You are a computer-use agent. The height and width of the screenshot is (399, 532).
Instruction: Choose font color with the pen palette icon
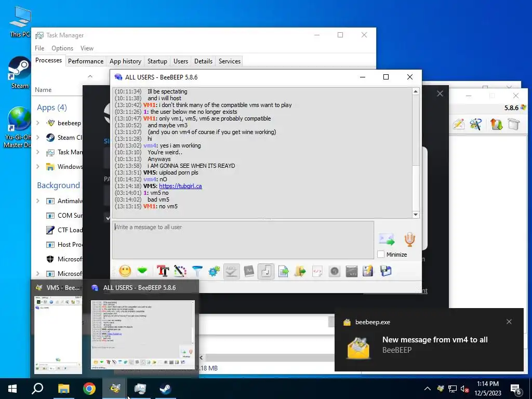[180, 271]
